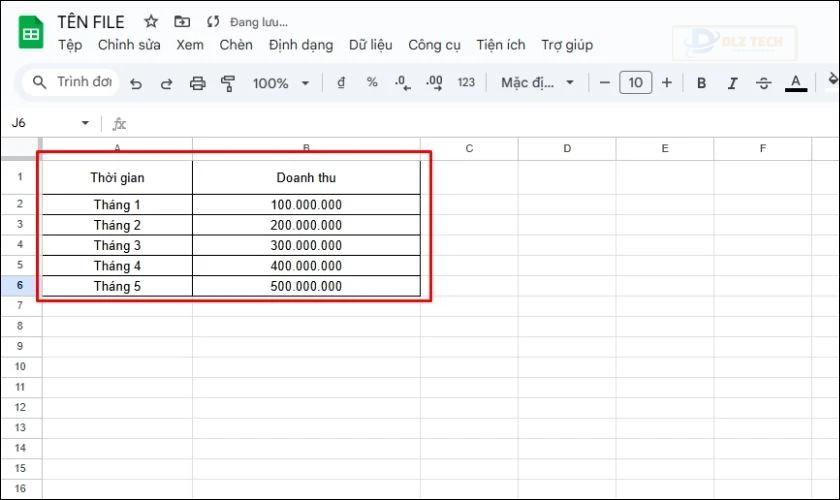840x500 pixels.
Task: Click the Tháng 2 cell
Action: click(x=117, y=225)
